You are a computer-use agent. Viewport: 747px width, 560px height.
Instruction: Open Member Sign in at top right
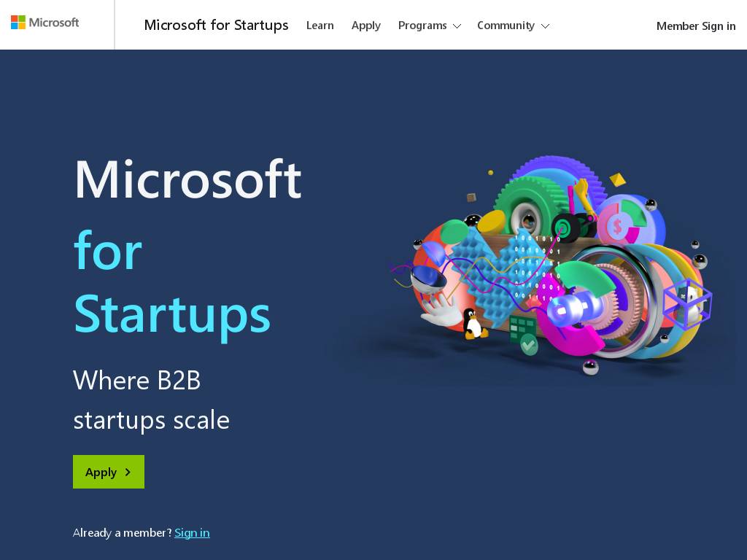coord(695,26)
